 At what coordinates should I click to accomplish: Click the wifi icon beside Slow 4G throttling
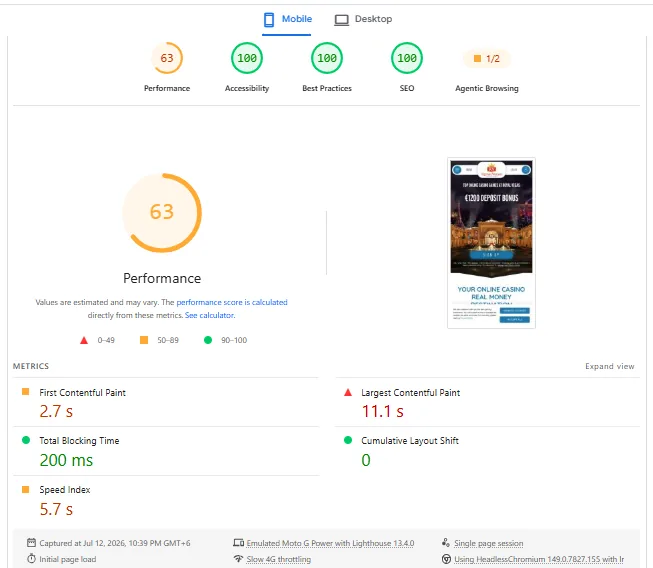point(239,558)
